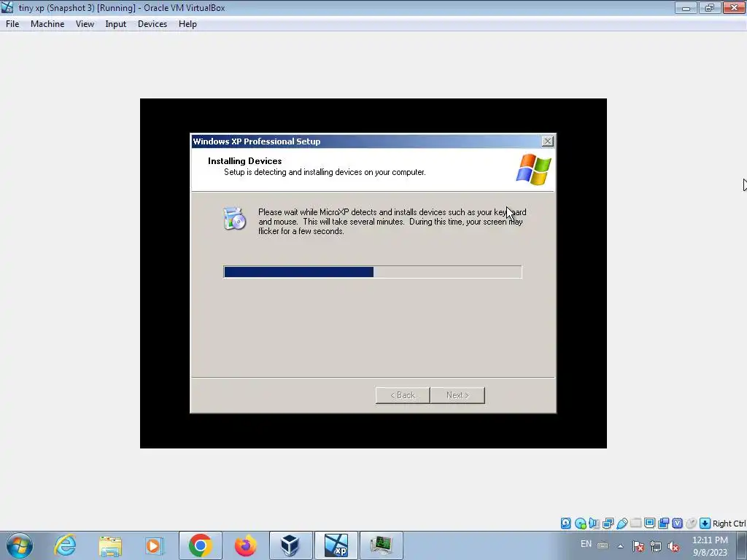The width and height of the screenshot is (747, 560).
Task: Click the hard disk activity status icon
Action: [x=565, y=524]
